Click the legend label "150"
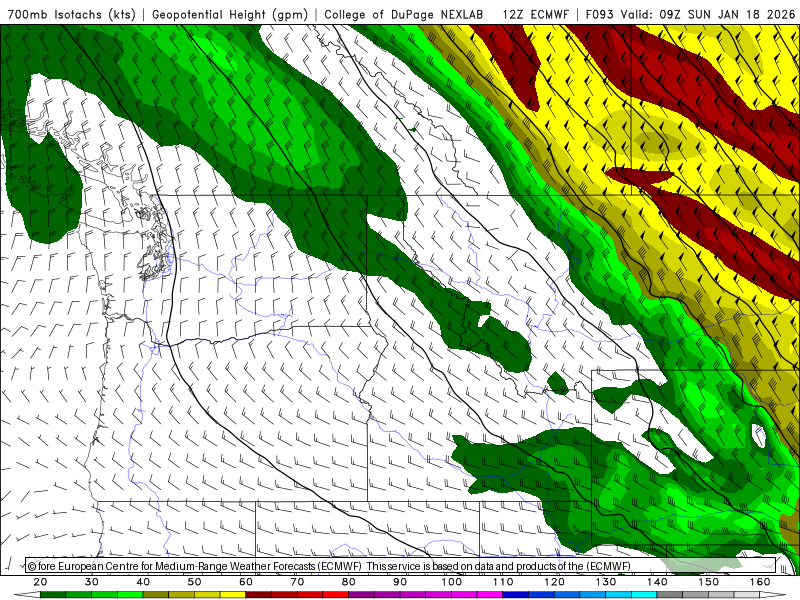Viewport: 800px width, 600px height. pos(709,582)
